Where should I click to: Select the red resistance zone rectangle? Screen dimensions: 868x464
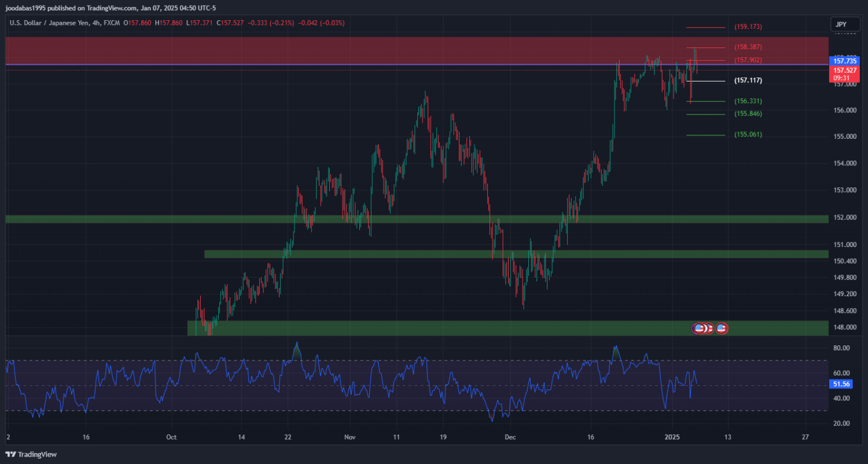pyautogui.click(x=417, y=50)
